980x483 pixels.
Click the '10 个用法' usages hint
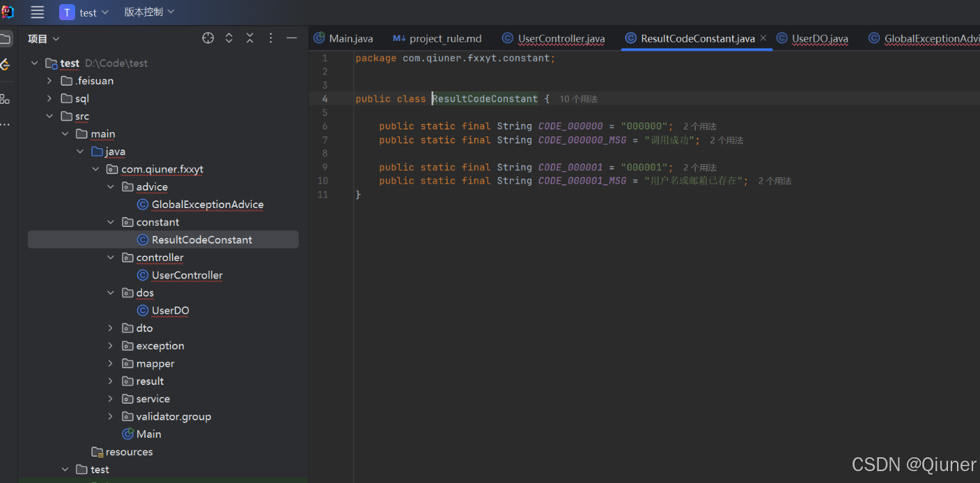[579, 100]
